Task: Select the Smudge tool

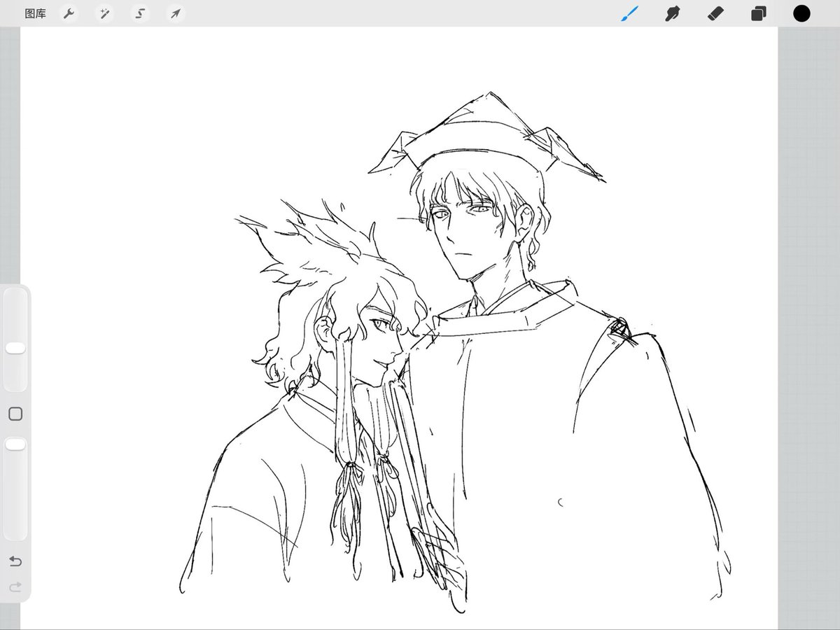Action: coord(673,13)
